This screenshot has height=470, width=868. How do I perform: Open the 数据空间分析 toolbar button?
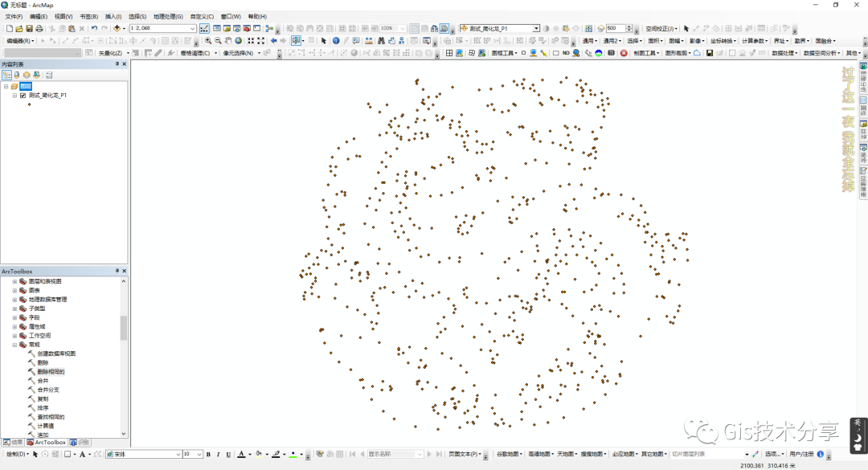pyautogui.click(x=821, y=53)
